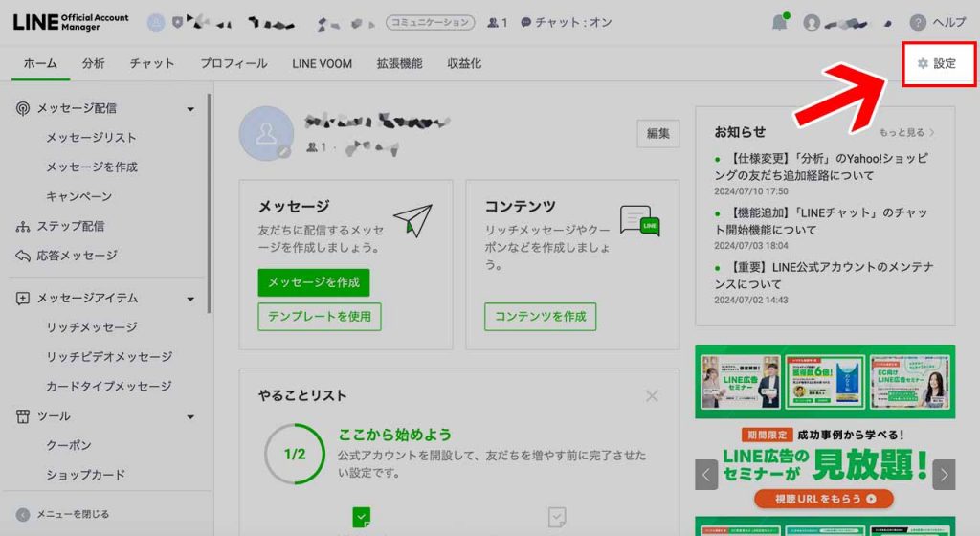Show previous banner with left arrow
The image size is (980, 536).
(706, 475)
